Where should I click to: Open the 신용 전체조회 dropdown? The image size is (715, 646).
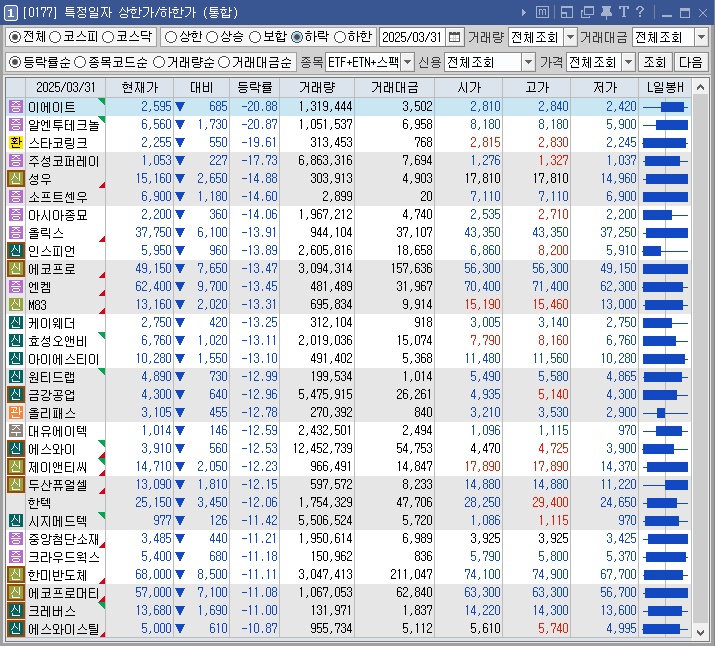point(528,62)
